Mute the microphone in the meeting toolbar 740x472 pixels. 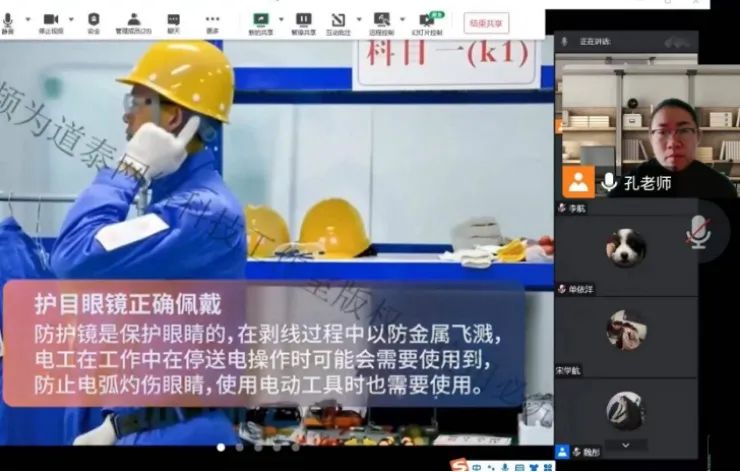click(8, 20)
